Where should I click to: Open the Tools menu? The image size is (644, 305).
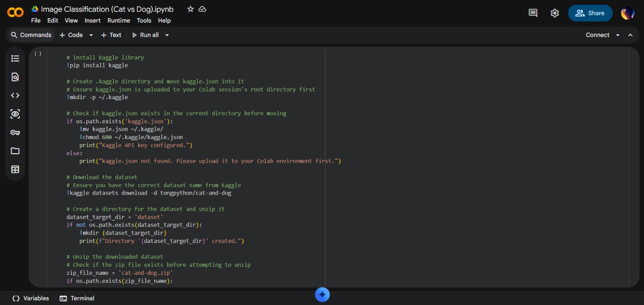click(x=144, y=21)
